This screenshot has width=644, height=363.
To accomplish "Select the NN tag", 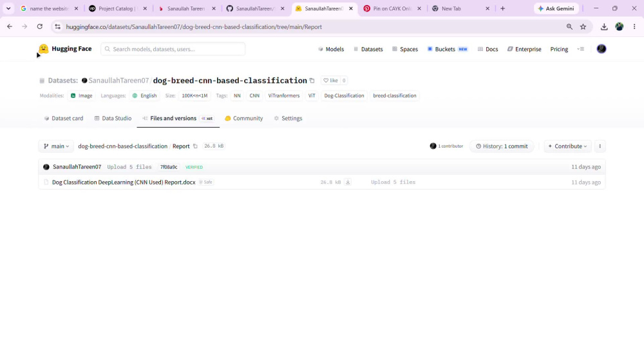I will (237, 95).
